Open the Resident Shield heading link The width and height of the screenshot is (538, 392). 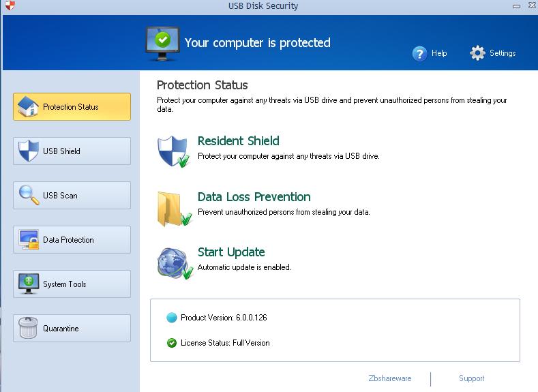tap(239, 141)
